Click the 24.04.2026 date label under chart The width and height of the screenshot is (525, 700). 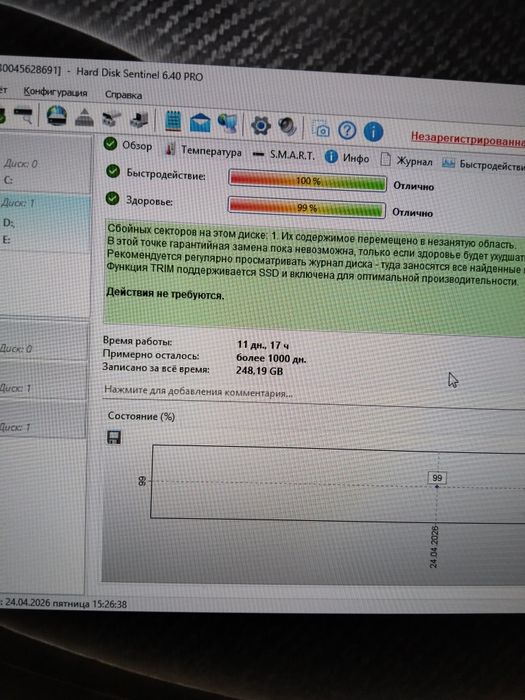pyautogui.click(x=434, y=547)
